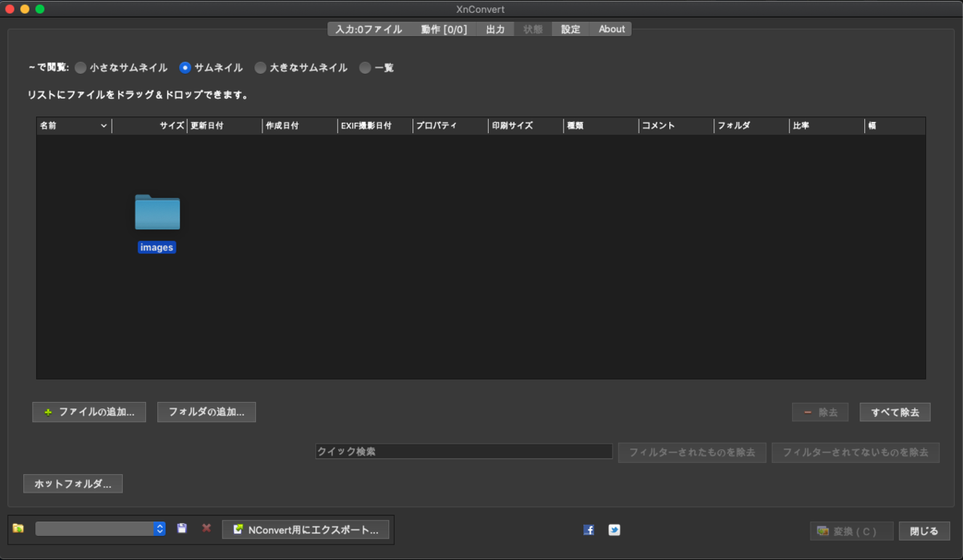
Task: Select the 小さなサムネイル view option
Action: [x=80, y=67]
